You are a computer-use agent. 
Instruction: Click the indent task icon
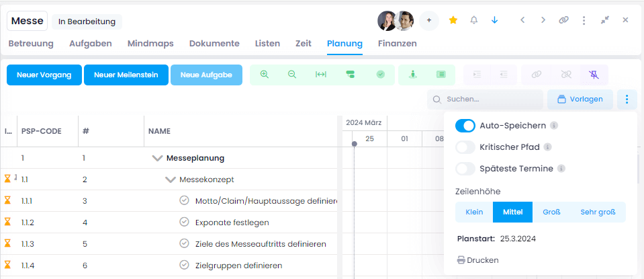[477, 75]
